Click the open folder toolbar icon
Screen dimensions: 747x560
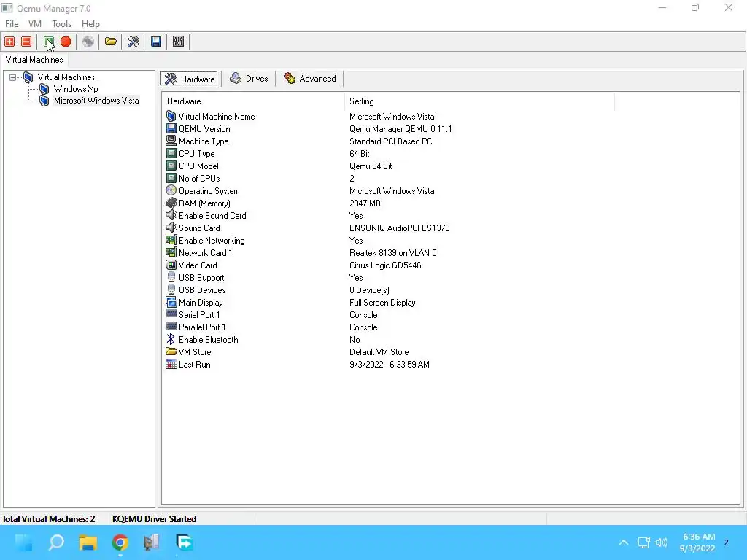(111, 42)
